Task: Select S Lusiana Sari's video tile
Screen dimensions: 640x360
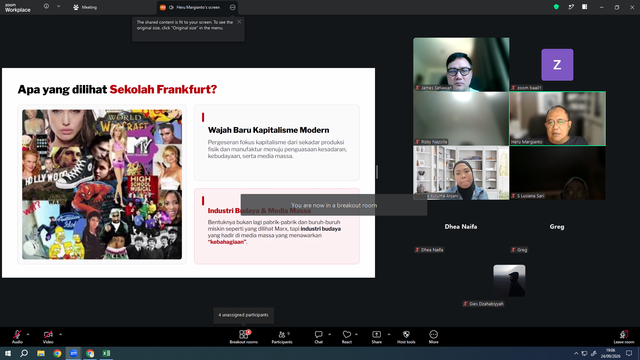Action: [557, 173]
